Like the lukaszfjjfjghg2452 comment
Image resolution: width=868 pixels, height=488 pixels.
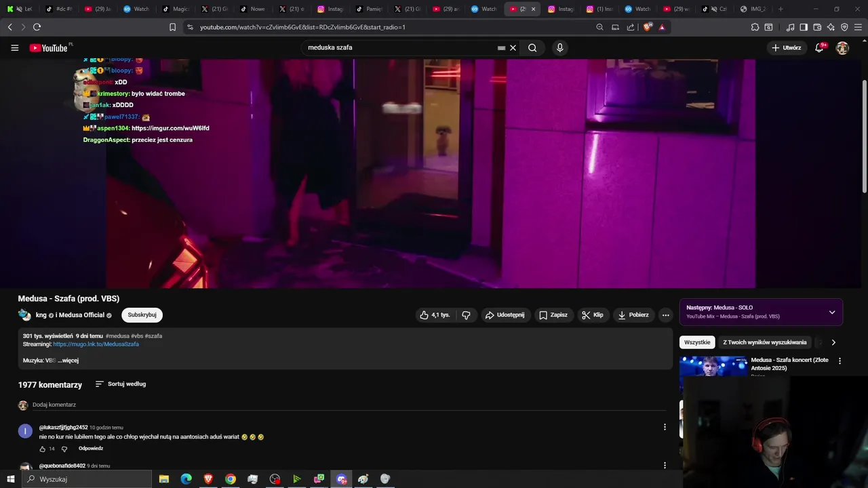[43, 449]
